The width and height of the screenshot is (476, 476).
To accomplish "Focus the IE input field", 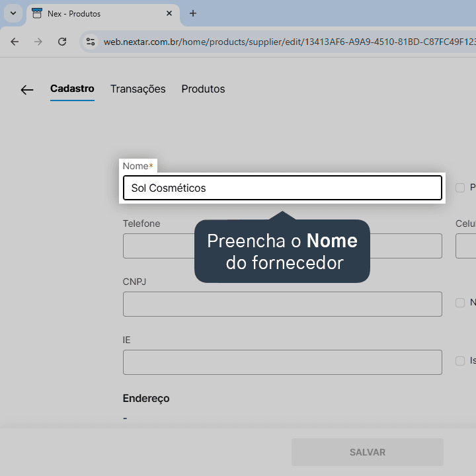I will 282,362.
